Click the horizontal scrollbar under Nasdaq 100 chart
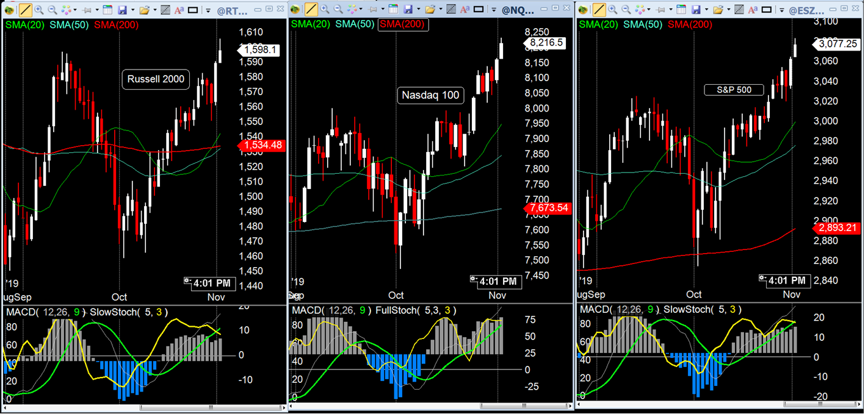The width and height of the screenshot is (868, 414). point(431,406)
